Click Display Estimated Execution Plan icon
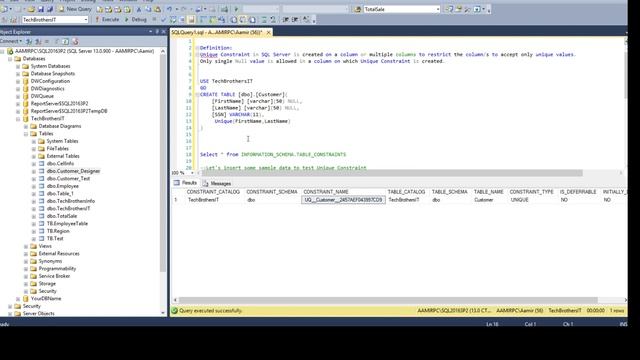This screenshot has height=360, width=640. coord(173,19)
